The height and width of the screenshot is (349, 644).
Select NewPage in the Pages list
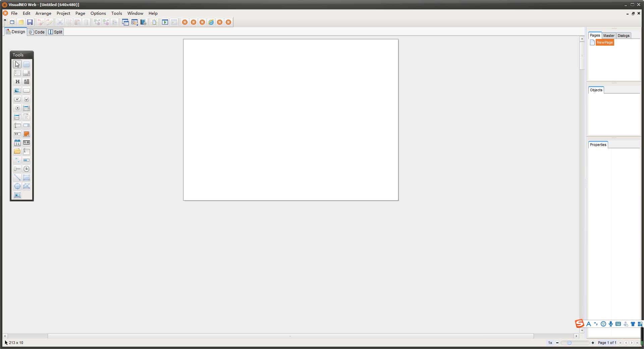point(604,42)
